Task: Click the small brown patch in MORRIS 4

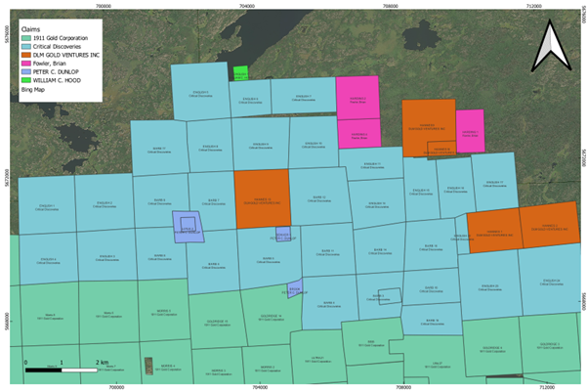Action: click(x=148, y=366)
